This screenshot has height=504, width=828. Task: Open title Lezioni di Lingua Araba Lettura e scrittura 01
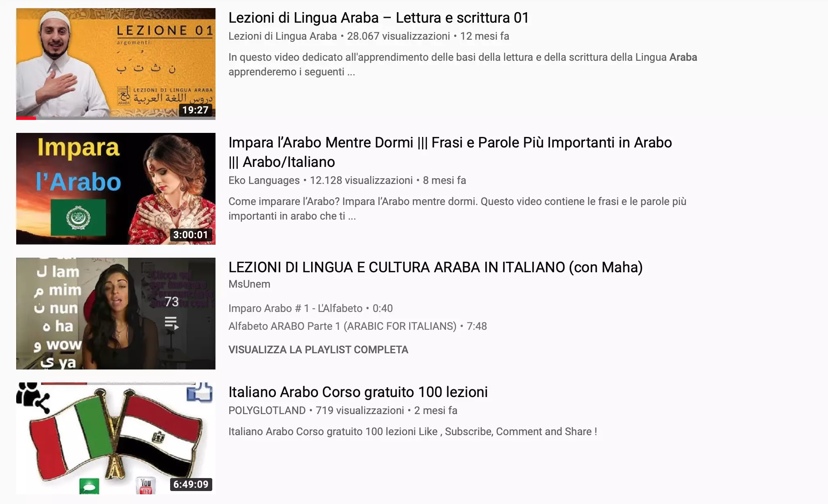pos(379,18)
